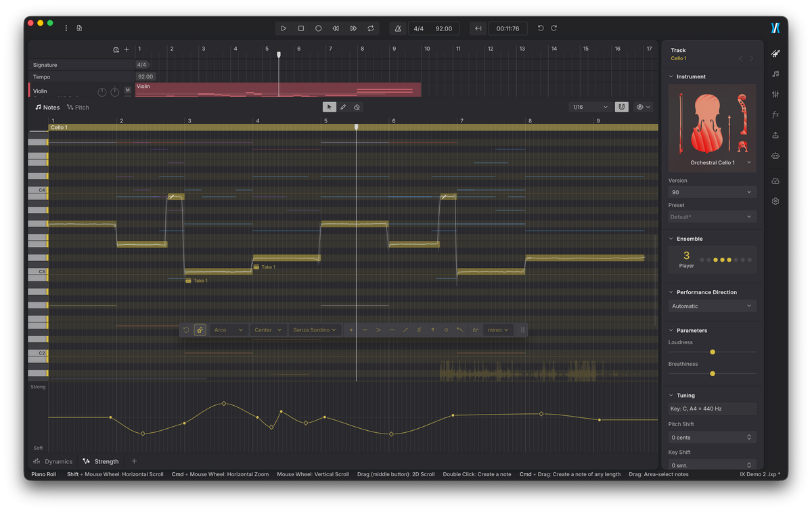
Task: Switch to the Dynamics tab
Action: click(53, 461)
